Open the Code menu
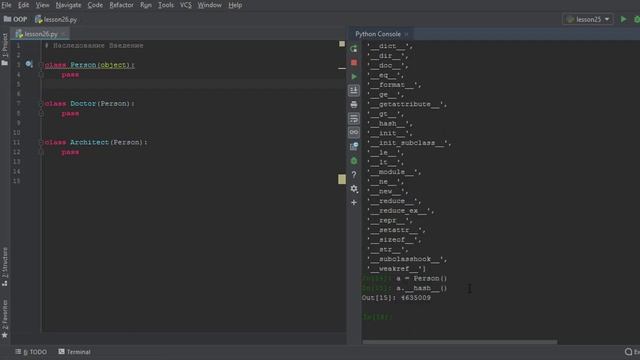Viewport: 640px width, 360px height. pyautogui.click(x=95, y=5)
